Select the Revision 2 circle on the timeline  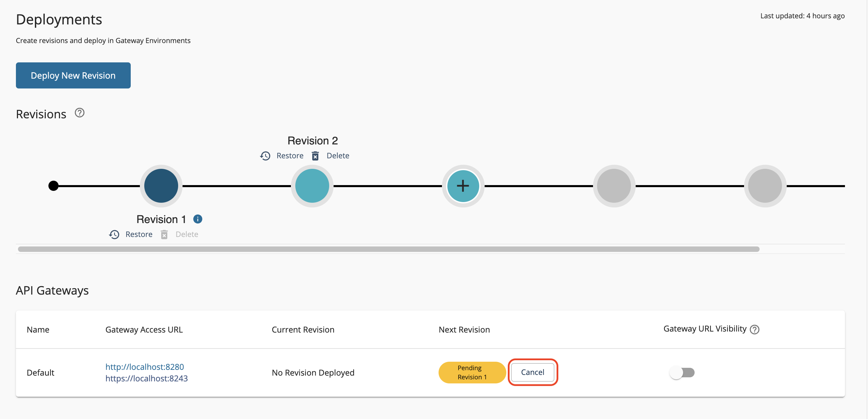click(312, 186)
